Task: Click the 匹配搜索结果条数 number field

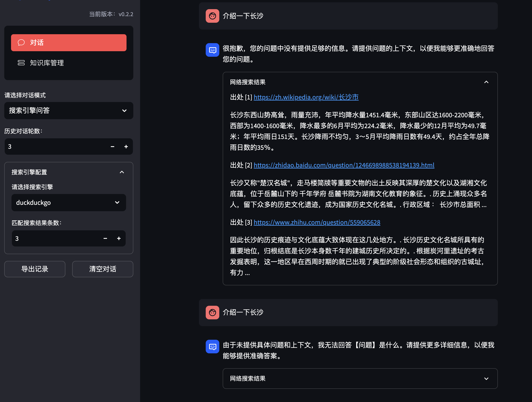Action: tap(48, 238)
